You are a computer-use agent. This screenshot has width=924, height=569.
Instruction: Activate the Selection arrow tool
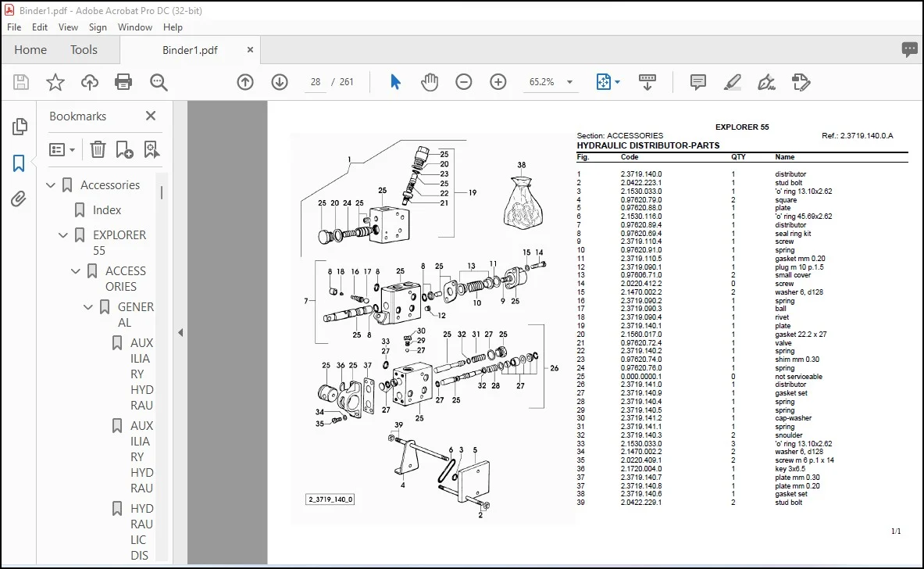click(395, 82)
